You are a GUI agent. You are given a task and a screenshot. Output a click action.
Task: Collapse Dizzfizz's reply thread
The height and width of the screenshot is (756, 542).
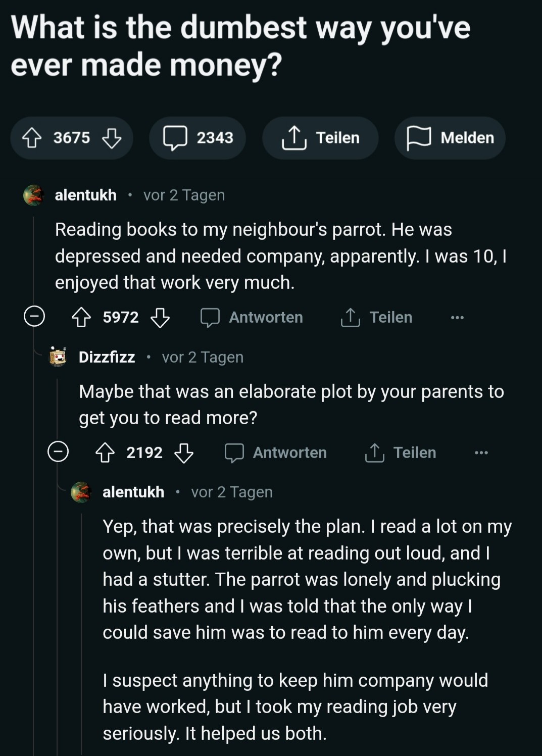[x=58, y=451]
